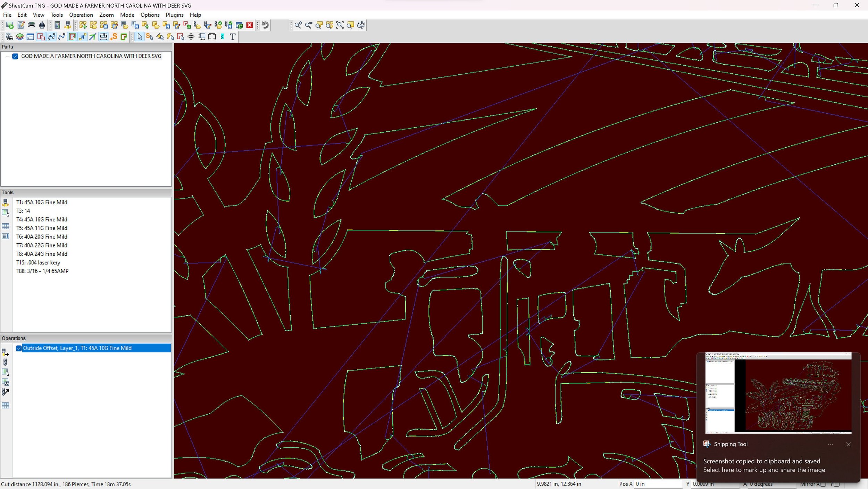Click the cyan slash tool icon

222,37
